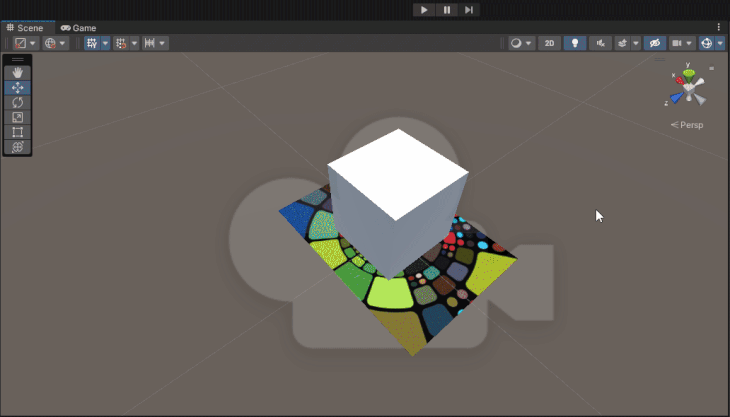Image resolution: width=730 pixels, height=417 pixels.
Task: Select the Hand view tool
Action: tap(18, 73)
